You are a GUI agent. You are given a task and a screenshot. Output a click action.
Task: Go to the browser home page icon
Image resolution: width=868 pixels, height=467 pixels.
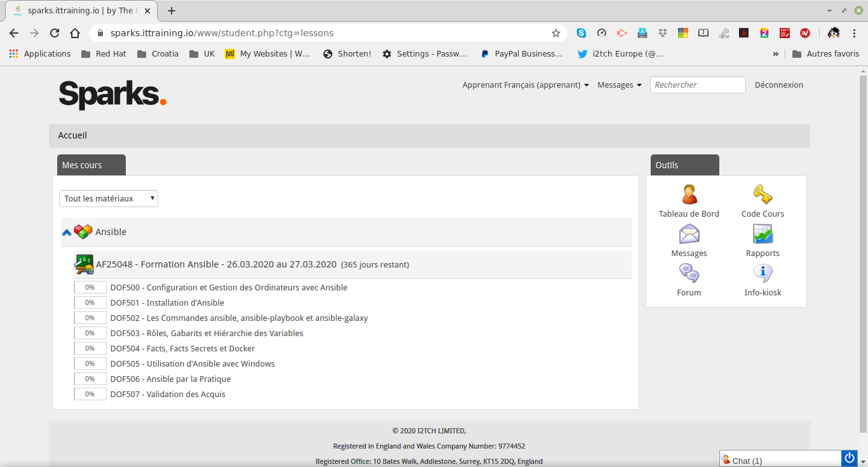(75, 33)
